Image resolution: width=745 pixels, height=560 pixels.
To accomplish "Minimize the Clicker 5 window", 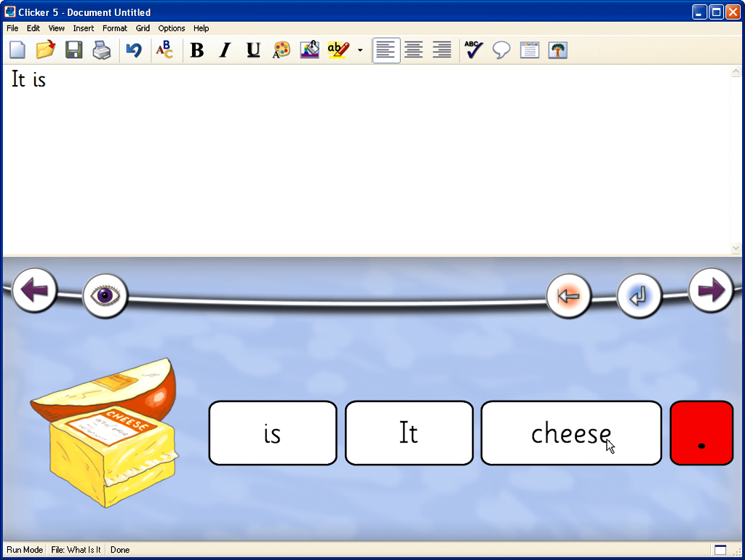I will 699,12.
